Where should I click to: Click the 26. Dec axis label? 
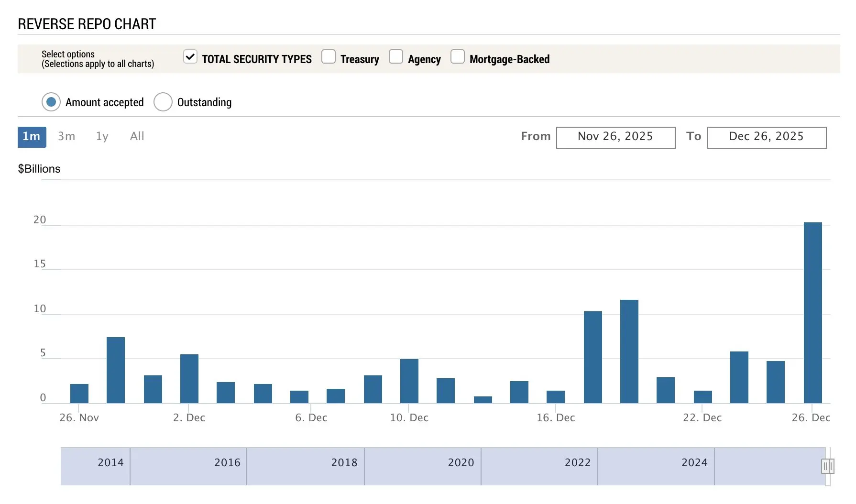(x=811, y=418)
